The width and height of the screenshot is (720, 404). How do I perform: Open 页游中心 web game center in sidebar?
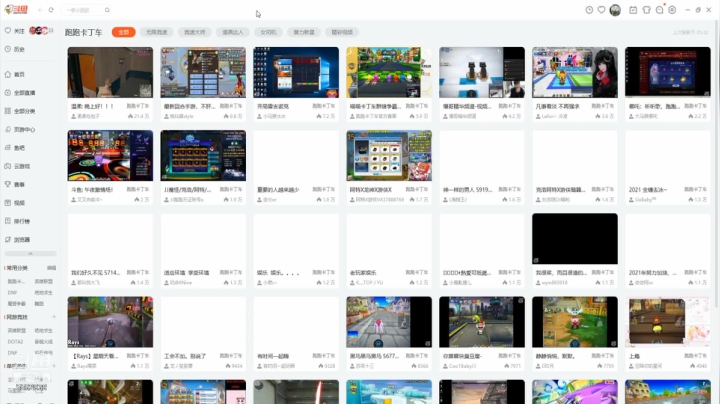tap(20, 129)
